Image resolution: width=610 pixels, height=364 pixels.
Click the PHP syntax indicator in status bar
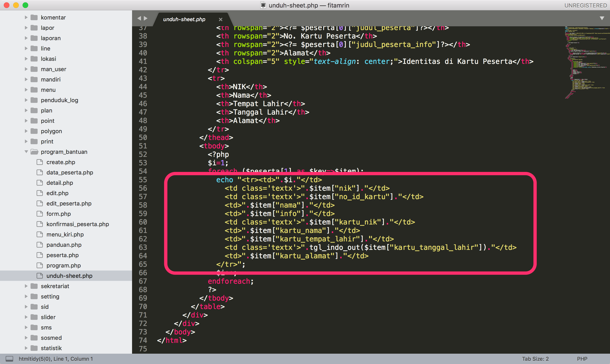coord(582,358)
